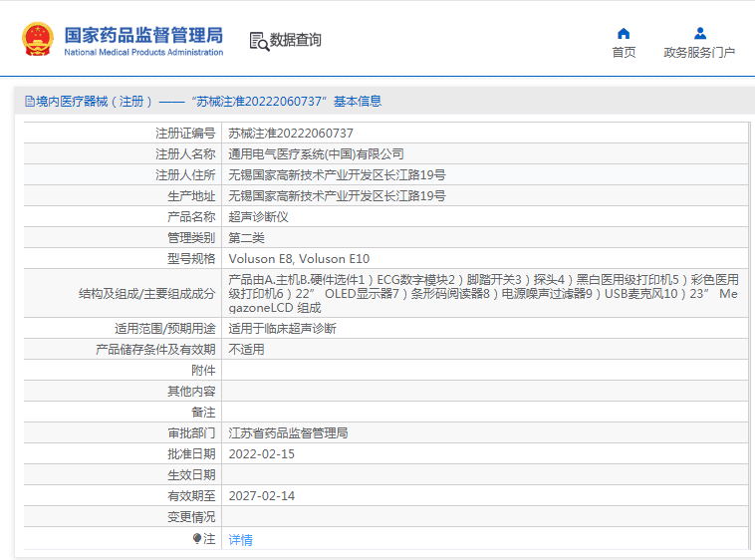The height and width of the screenshot is (560, 755).
Task: Click the label 适用范围/预期用途
Action: pyautogui.click(x=164, y=329)
